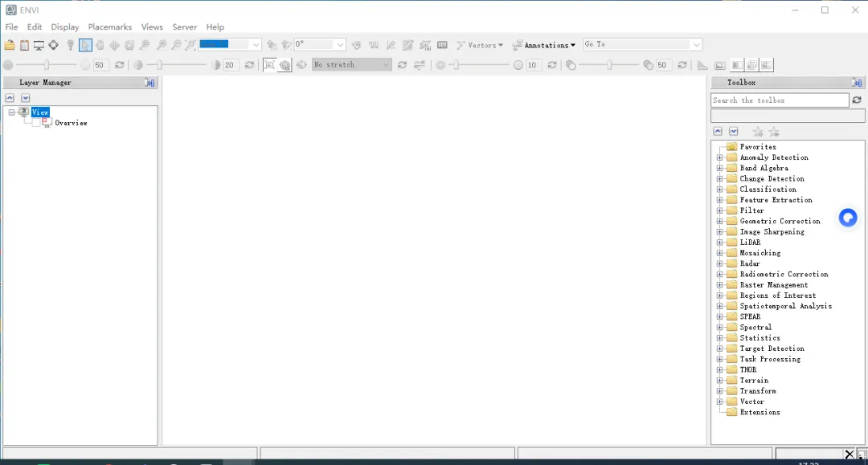This screenshot has width=868, height=465.
Task: Collapse all in Layer Manager
Action: [10, 98]
